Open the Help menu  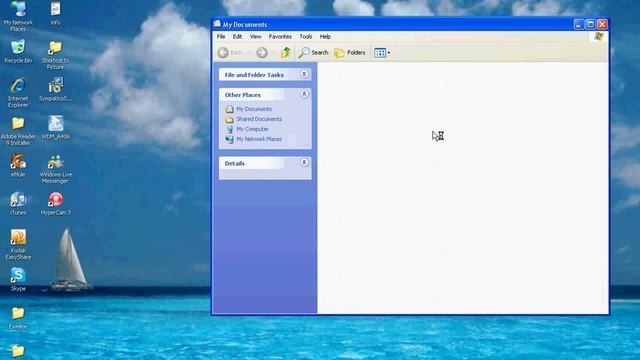coord(325,36)
